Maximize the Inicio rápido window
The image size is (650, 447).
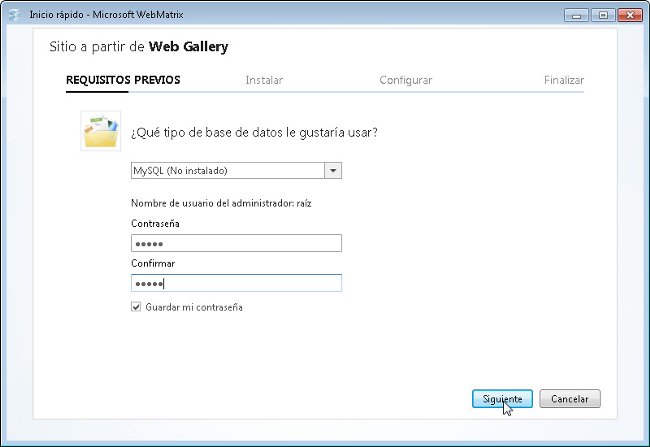pos(603,15)
